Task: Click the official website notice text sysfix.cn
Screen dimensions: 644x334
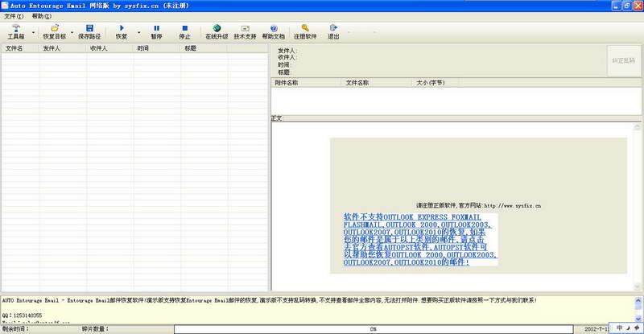Action: (x=478, y=205)
